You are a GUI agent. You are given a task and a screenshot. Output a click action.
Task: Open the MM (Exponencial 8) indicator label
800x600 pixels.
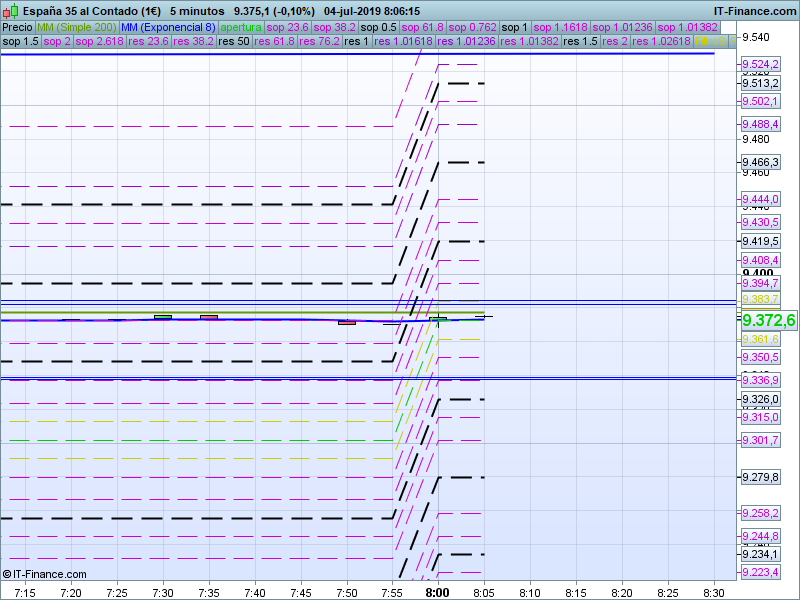(167, 27)
